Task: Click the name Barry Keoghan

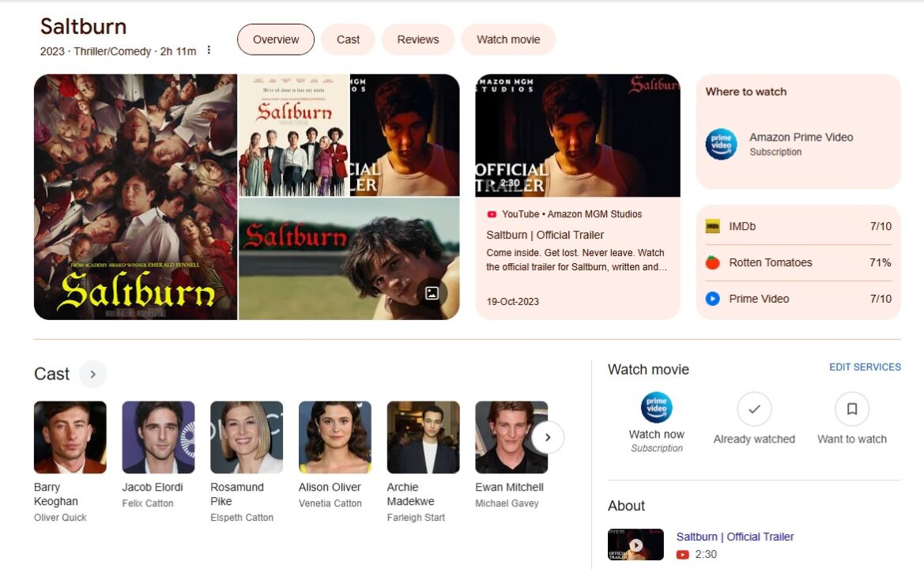Action: (56, 494)
